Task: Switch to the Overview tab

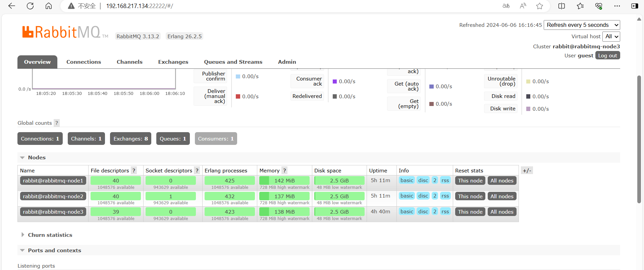Action: pos(37,62)
